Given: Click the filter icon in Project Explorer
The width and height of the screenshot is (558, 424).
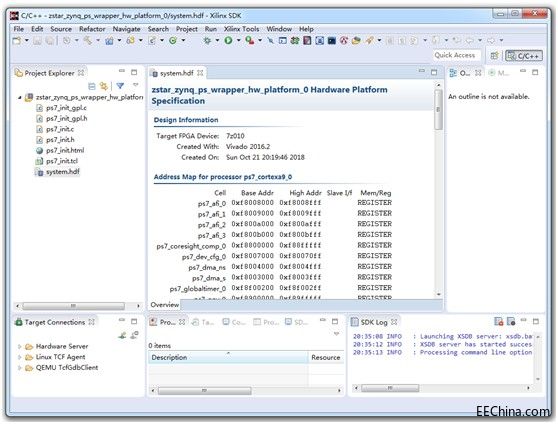Looking at the screenshot, I should (120, 86).
